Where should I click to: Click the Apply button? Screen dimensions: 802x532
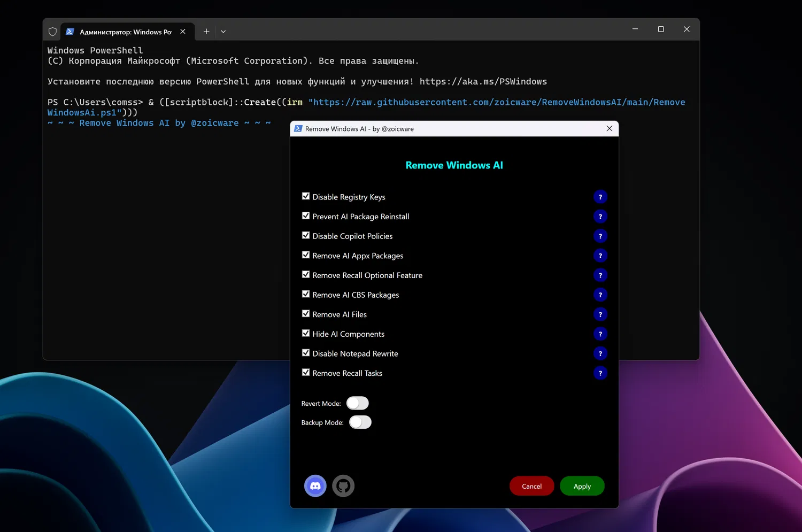(582, 486)
